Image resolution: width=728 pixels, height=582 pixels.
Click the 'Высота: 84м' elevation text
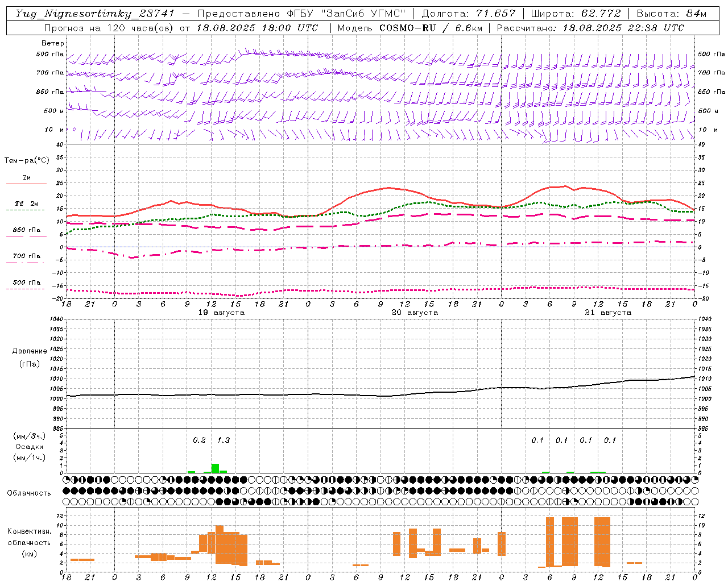(671, 14)
